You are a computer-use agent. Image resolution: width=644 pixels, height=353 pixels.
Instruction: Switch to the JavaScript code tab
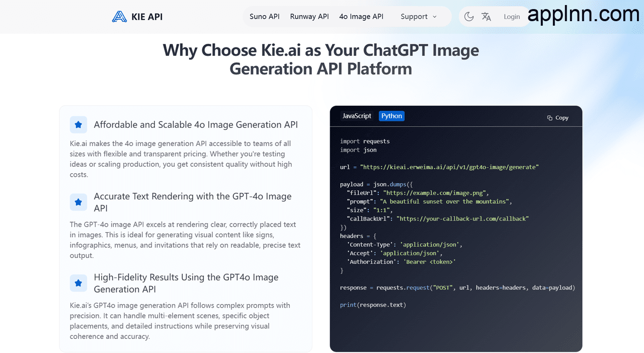357,116
